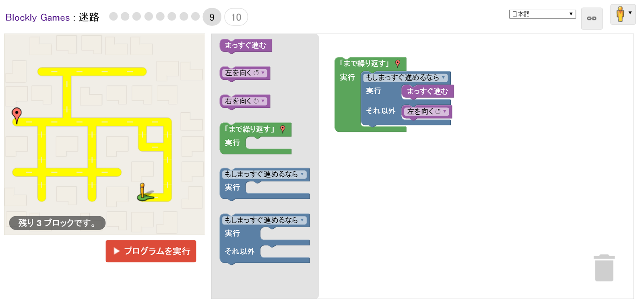644x304 pixels.
Task: Select 左を向く block in toolbox
Action: (245, 73)
